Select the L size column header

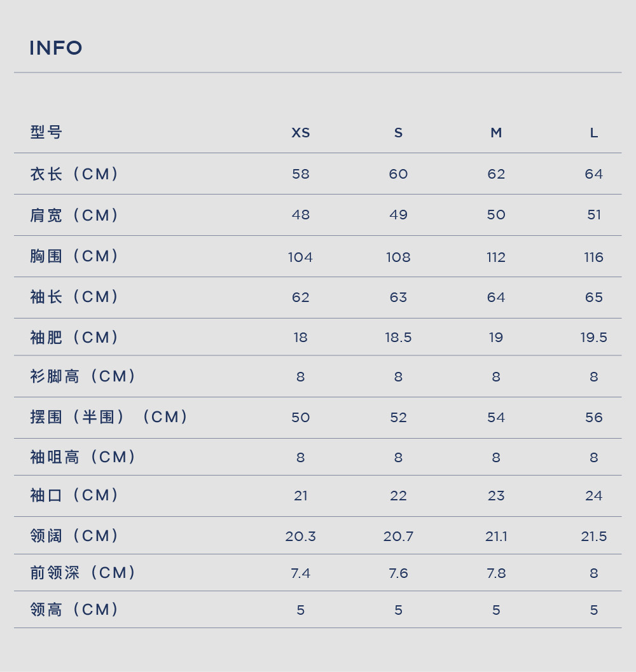coord(594,133)
